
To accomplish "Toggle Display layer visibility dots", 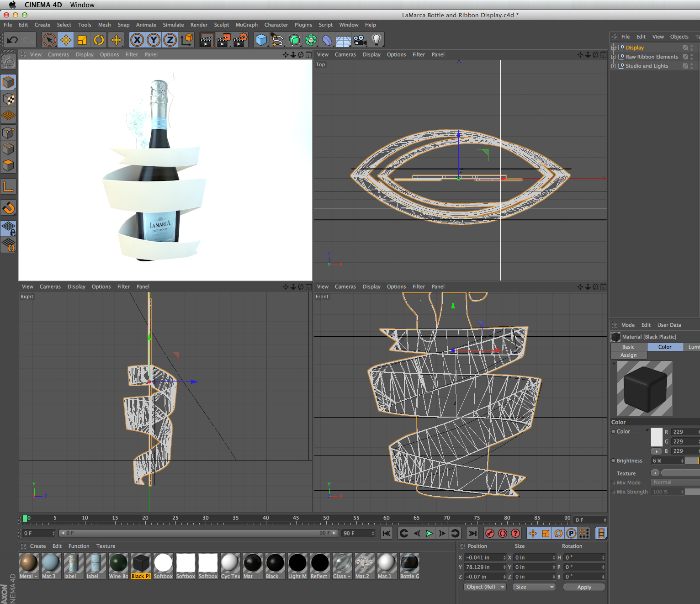I will [692, 48].
